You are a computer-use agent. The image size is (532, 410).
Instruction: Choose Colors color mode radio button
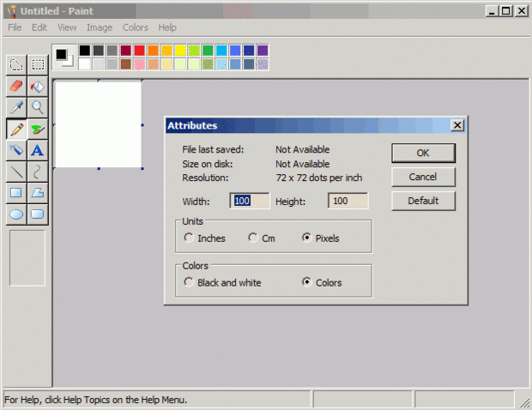click(x=306, y=282)
